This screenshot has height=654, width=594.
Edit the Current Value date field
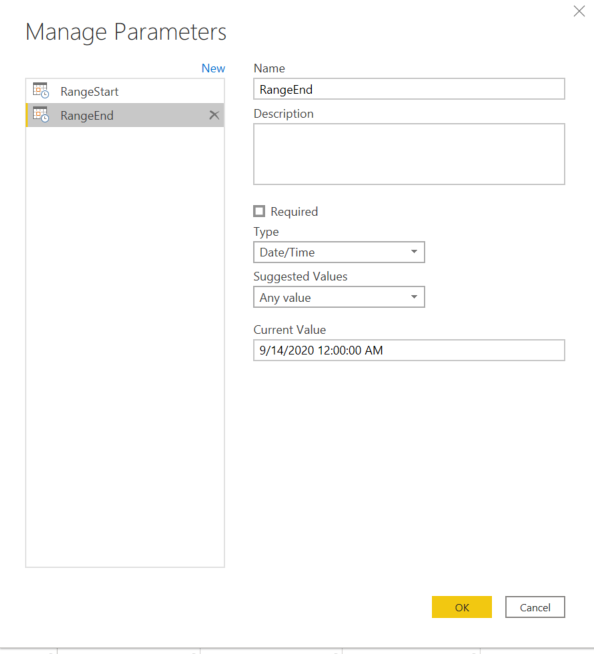click(x=409, y=350)
